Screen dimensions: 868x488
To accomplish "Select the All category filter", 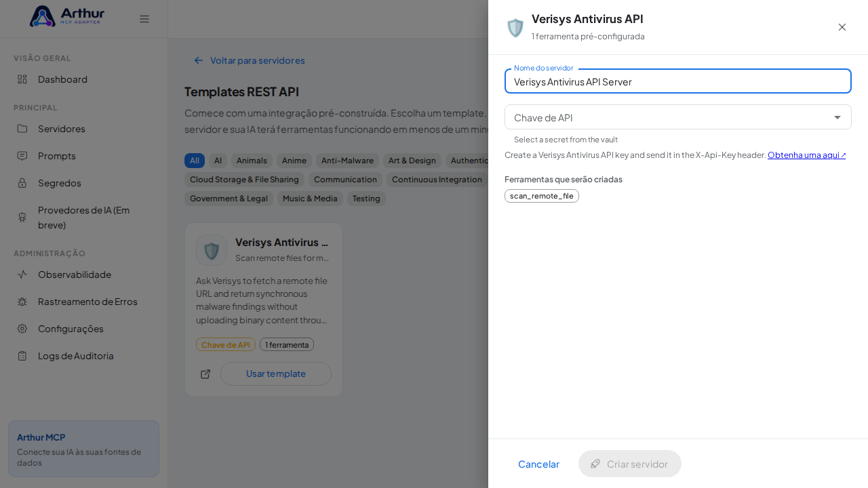I will pyautogui.click(x=195, y=161).
